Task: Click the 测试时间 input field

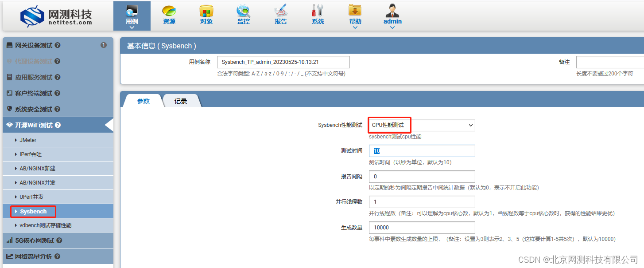Action: pos(422,151)
